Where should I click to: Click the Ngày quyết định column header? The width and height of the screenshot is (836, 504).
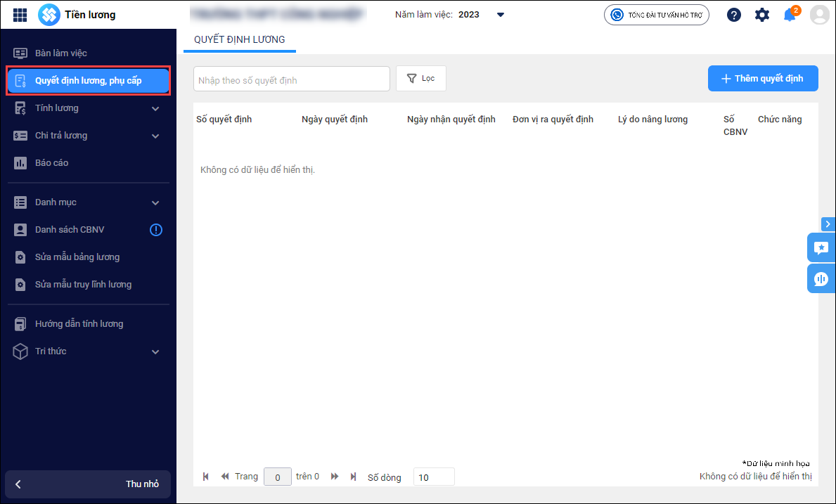click(x=335, y=119)
